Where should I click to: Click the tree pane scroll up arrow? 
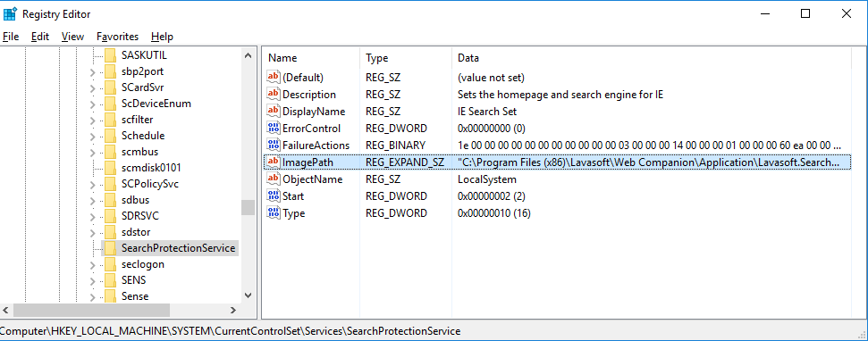248,54
